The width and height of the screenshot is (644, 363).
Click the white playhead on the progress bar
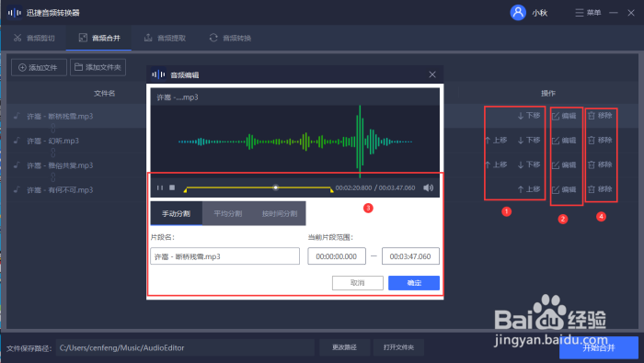[x=276, y=187]
